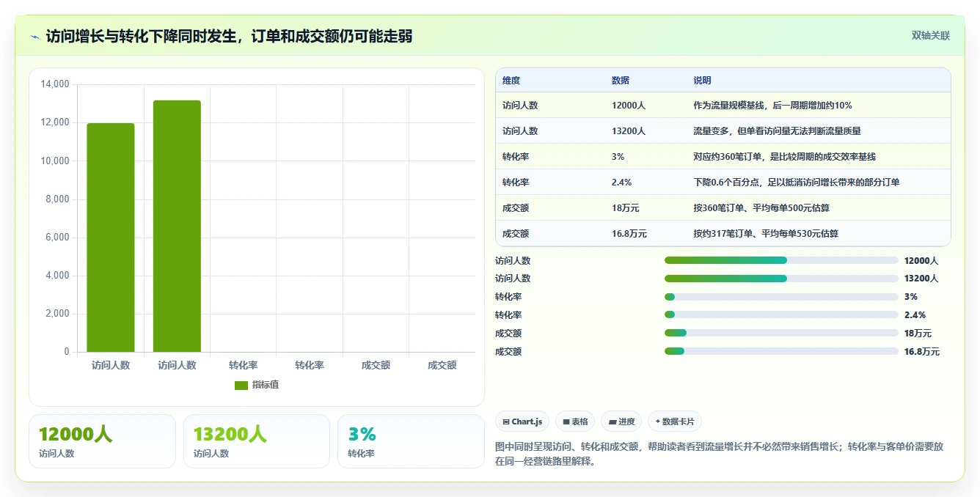
Task: Click the 2.4% table cell
Action: pyautogui.click(x=621, y=183)
